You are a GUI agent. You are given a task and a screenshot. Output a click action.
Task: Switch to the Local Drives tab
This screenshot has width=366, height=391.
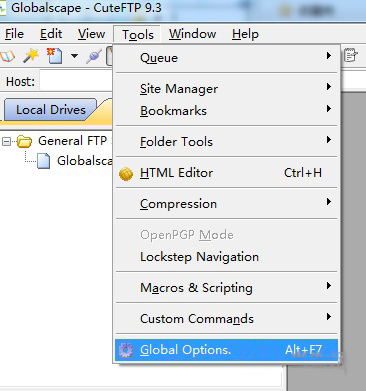pos(50,109)
